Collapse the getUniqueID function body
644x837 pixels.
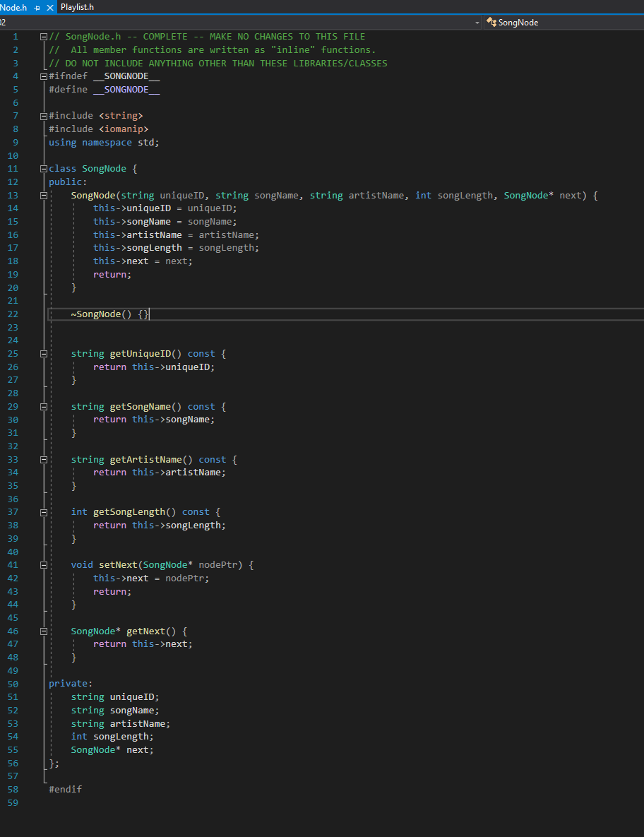pos(43,353)
